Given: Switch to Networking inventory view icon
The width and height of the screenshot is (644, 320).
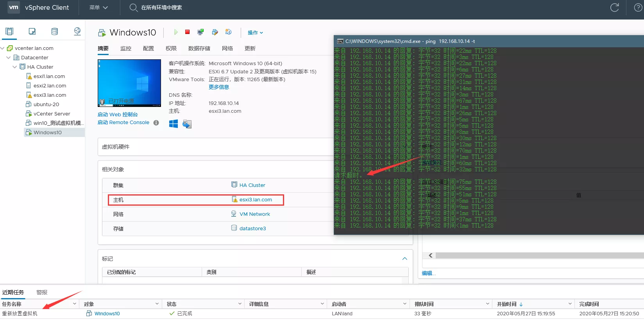Looking at the screenshot, I should 77,32.
